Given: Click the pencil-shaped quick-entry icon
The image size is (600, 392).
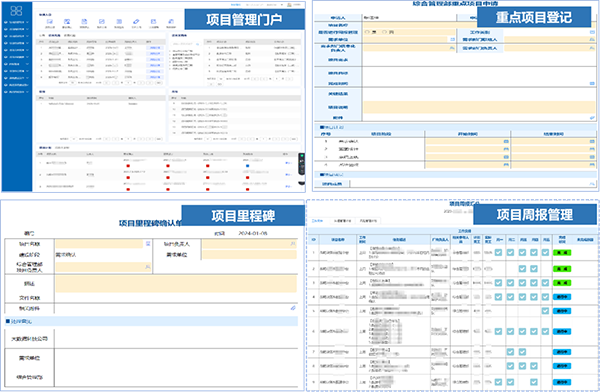Looking at the screenshot, I should coord(136,21).
